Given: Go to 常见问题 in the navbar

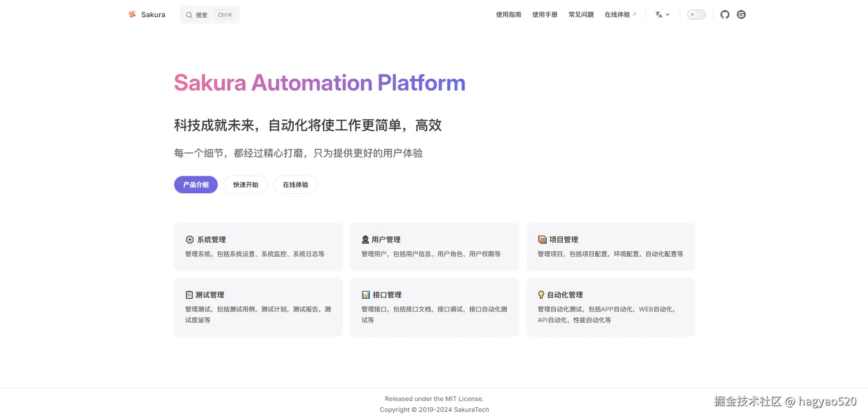Looking at the screenshot, I should pyautogui.click(x=581, y=14).
